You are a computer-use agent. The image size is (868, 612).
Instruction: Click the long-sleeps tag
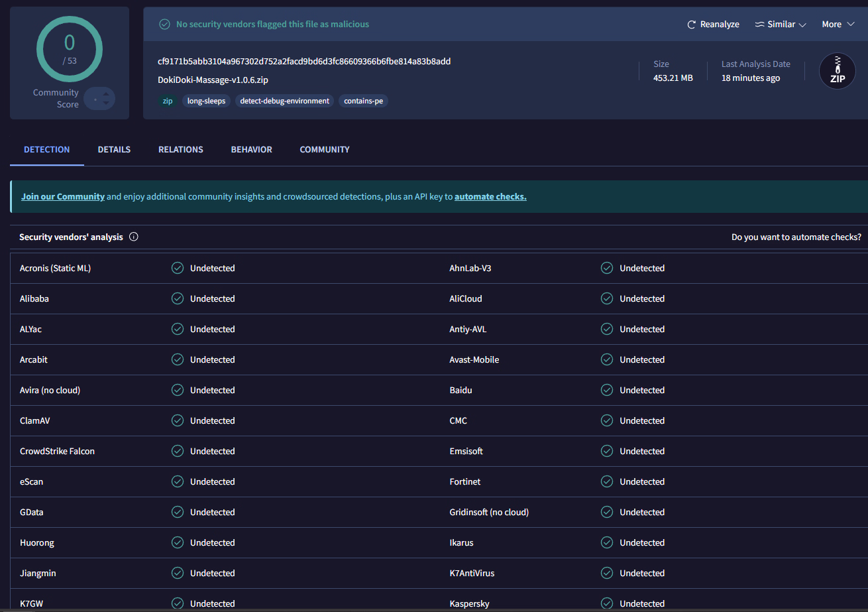[x=206, y=101]
